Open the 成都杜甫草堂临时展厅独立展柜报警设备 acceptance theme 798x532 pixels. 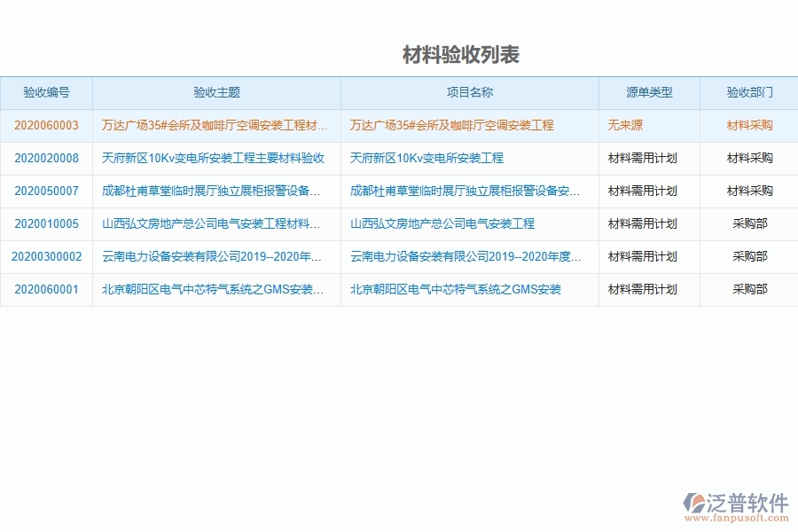214,191
